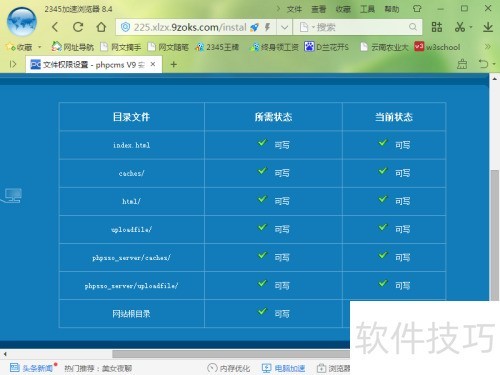Show more bookmarks with chevron
The image size is (500, 375).
point(488,47)
